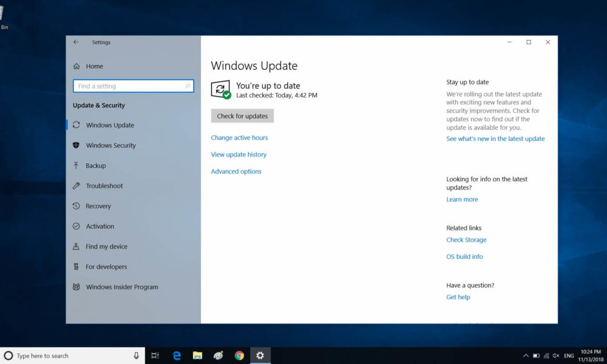
Task: Click the Recycle Bin desktop icon
Action: (x=3, y=18)
